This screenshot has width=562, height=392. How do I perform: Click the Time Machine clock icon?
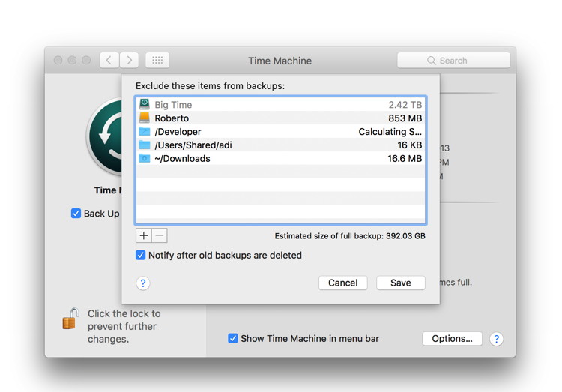[106, 136]
